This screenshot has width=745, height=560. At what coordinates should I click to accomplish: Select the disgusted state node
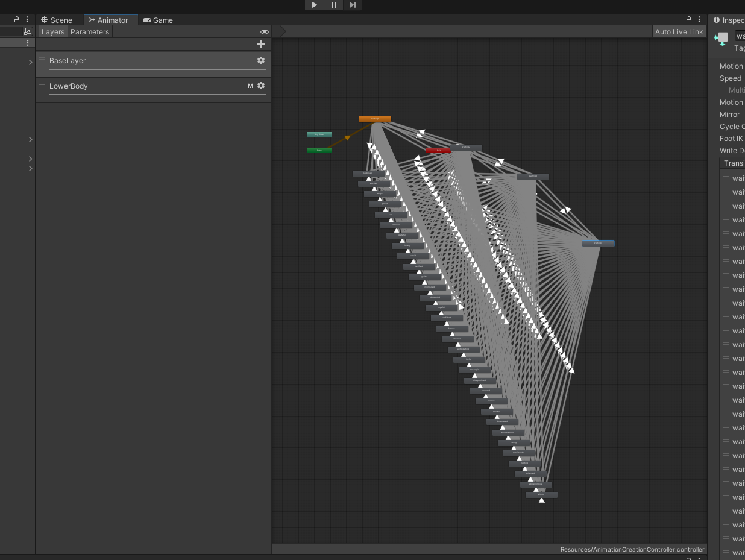[435, 297]
